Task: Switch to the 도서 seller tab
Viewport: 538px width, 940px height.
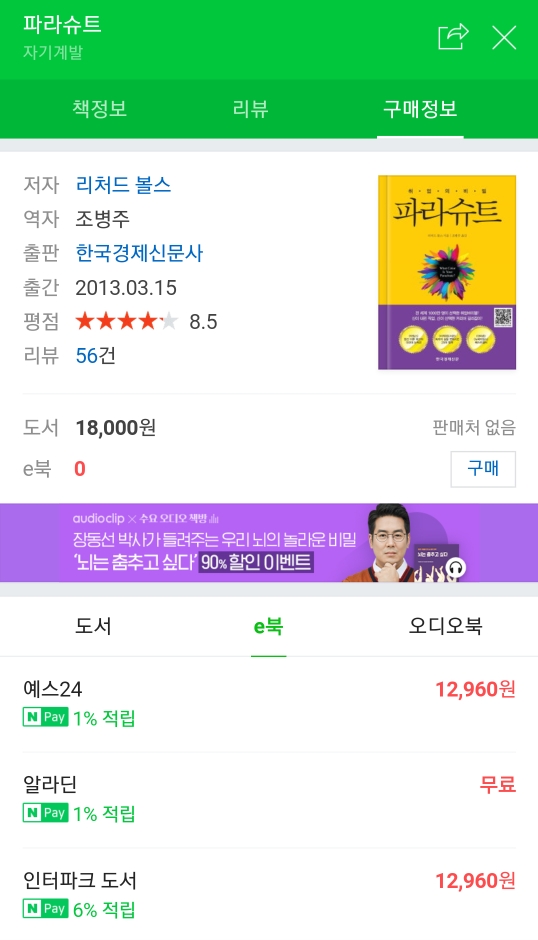Action: click(x=93, y=626)
